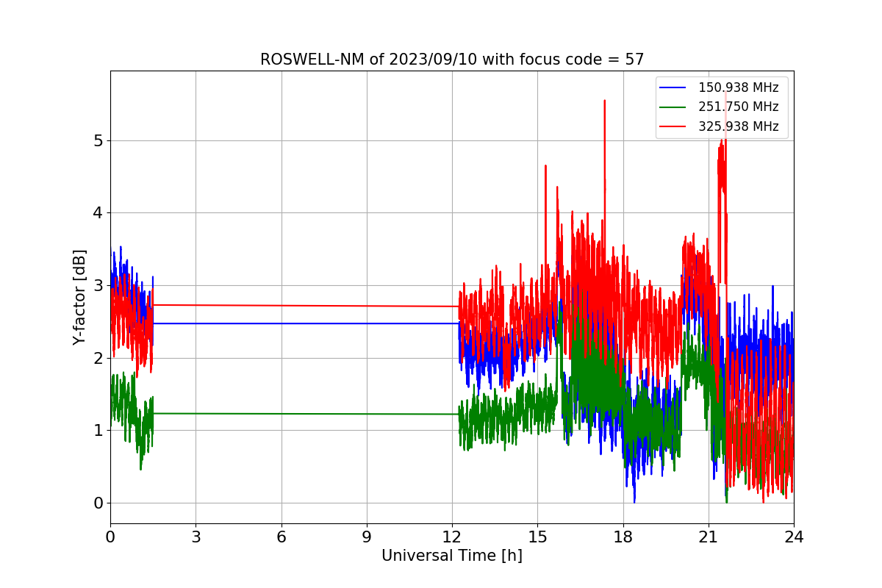Click y-axis tick label '2'

point(98,358)
